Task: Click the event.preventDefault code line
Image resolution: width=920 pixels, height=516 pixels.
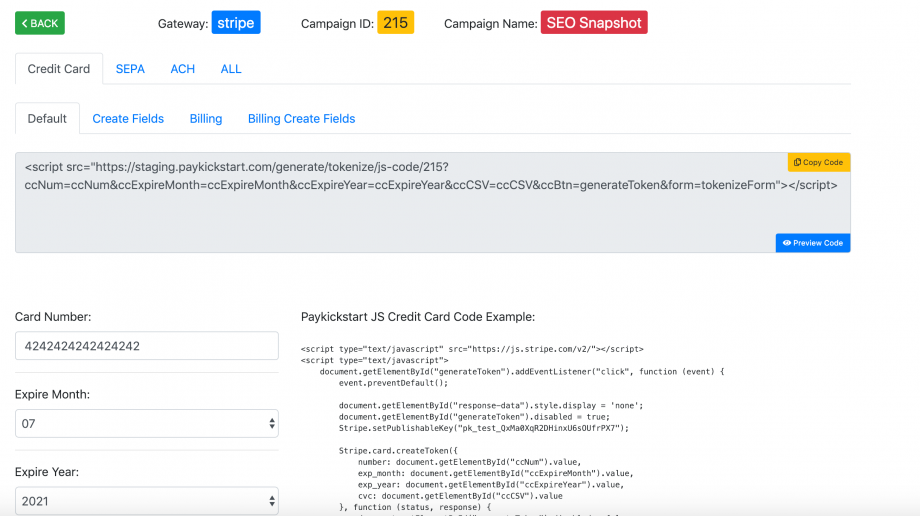Action: tap(393, 383)
